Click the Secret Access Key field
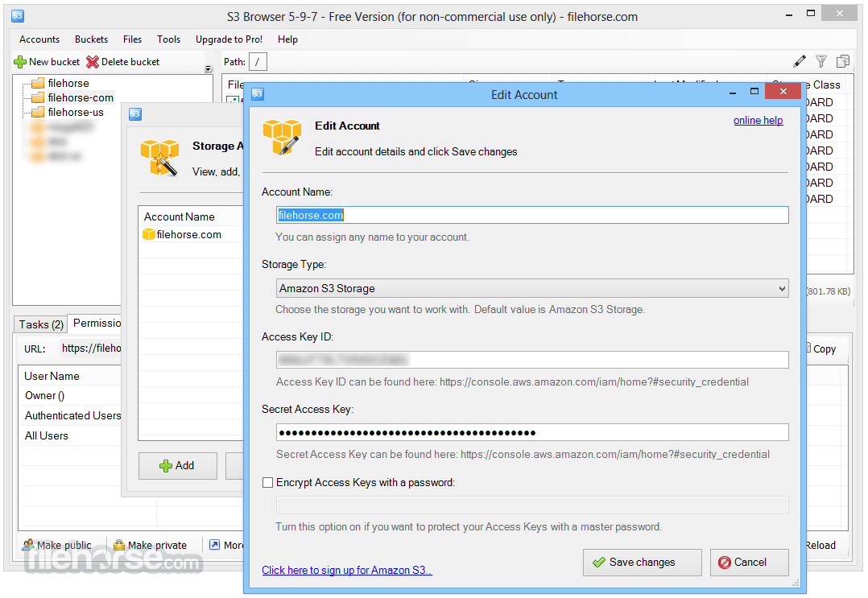The image size is (868, 598). point(532,432)
